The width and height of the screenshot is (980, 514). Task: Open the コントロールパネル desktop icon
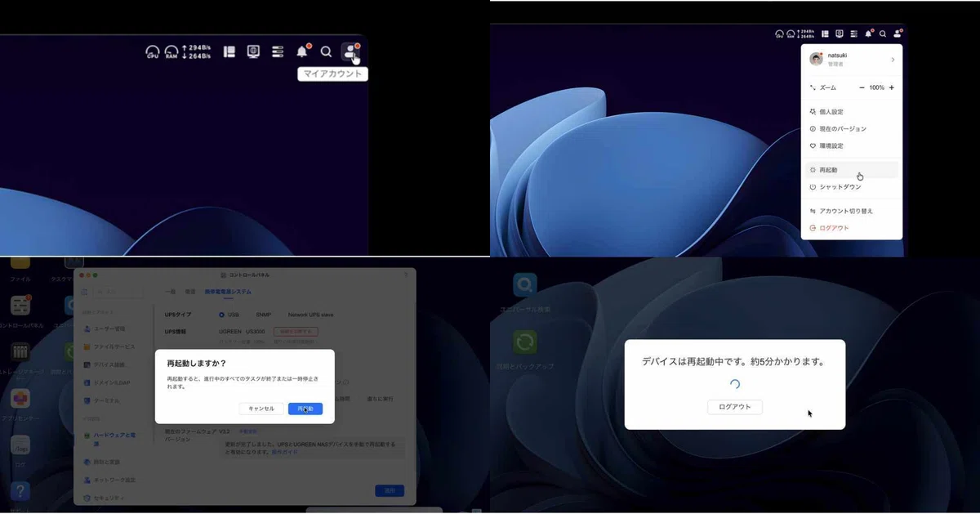coord(20,306)
